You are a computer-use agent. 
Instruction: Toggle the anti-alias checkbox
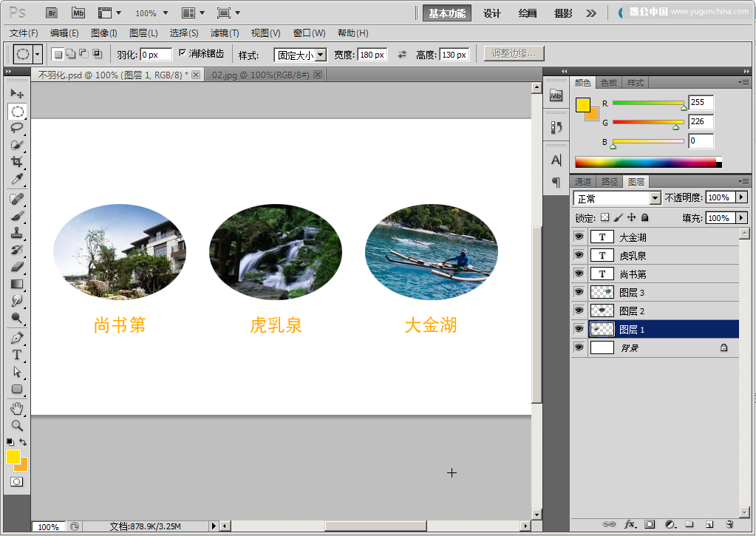(183, 52)
